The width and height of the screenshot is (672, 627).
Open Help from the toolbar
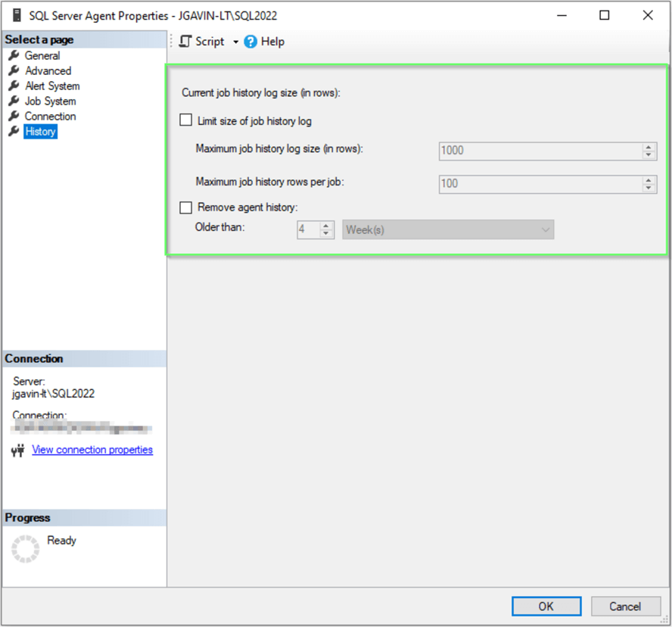264,42
